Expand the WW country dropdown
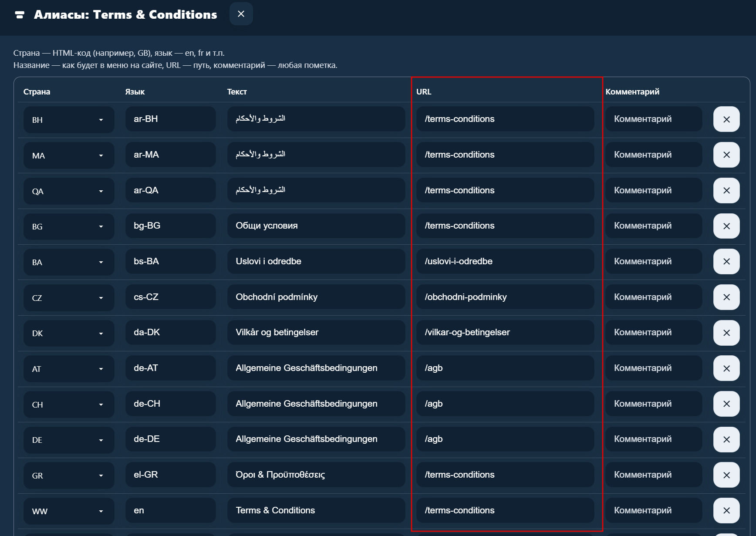Viewport: 756px width, 536px height. click(69, 511)
